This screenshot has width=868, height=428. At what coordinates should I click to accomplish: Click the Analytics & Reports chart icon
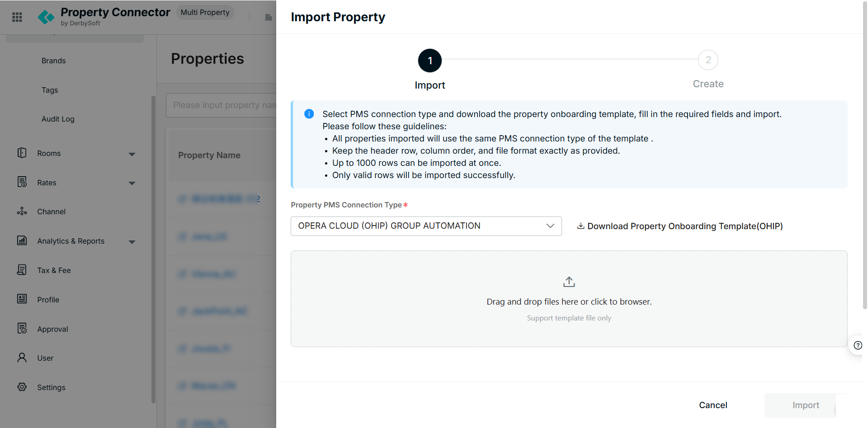[22, 240]
